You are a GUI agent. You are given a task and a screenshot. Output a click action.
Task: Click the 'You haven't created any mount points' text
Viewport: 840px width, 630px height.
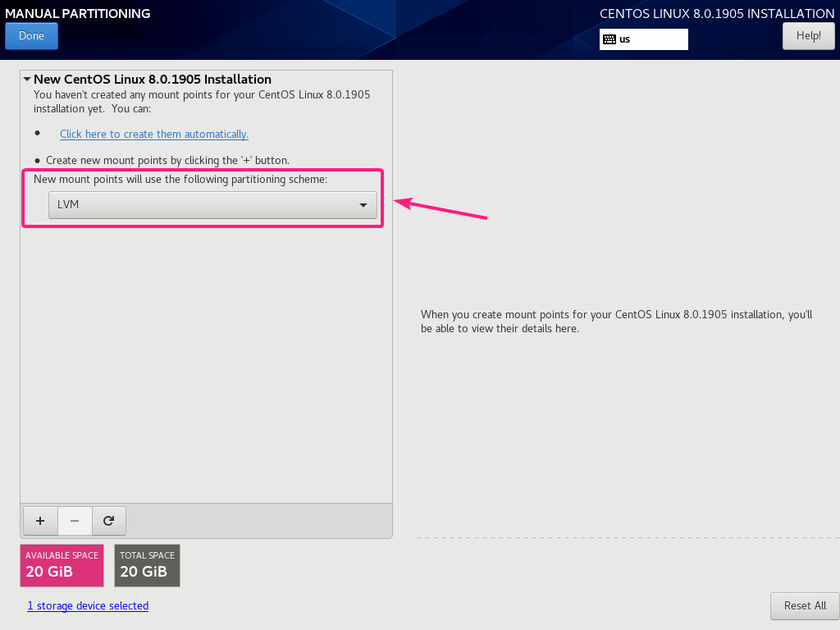point(202,101)
